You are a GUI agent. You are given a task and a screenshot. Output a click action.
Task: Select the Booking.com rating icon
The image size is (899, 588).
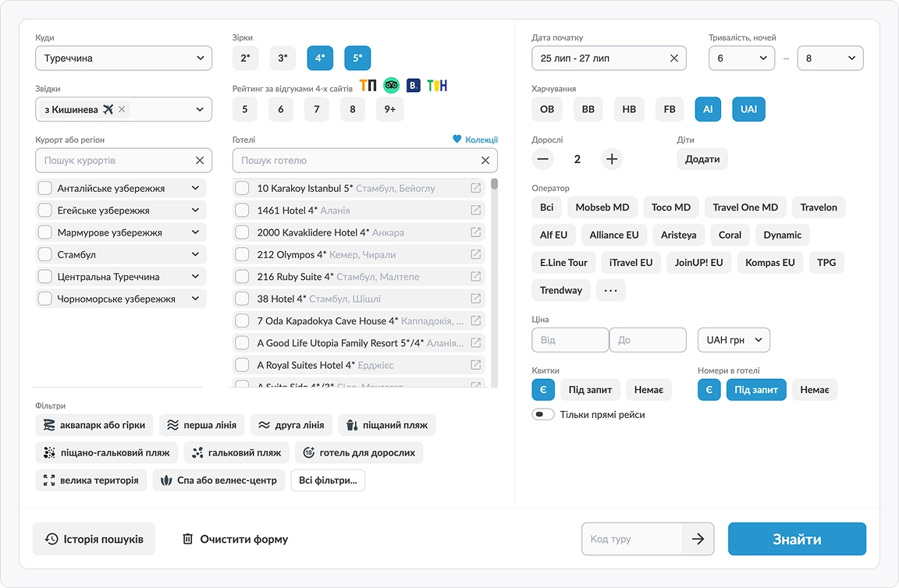(414, 86)
